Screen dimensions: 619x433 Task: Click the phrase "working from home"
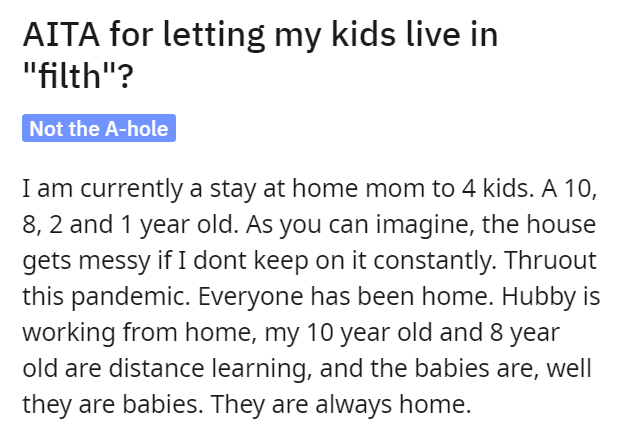[137, 332]
